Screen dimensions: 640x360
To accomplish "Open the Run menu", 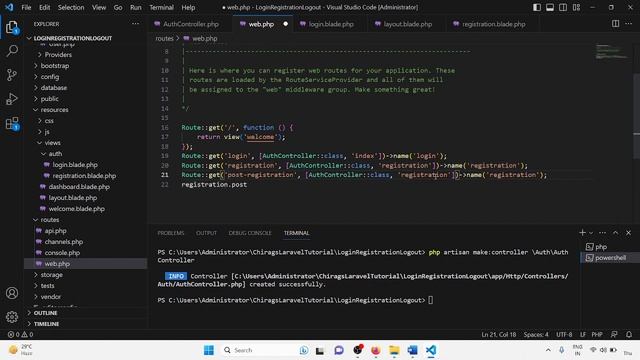I will tap(136, 7).
